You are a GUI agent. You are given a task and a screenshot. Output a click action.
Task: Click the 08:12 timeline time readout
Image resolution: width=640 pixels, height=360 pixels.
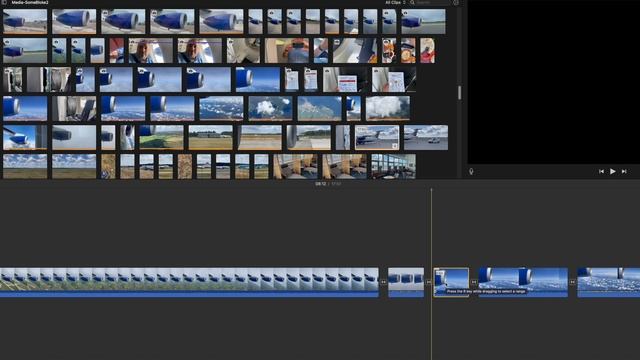point(321,184)
